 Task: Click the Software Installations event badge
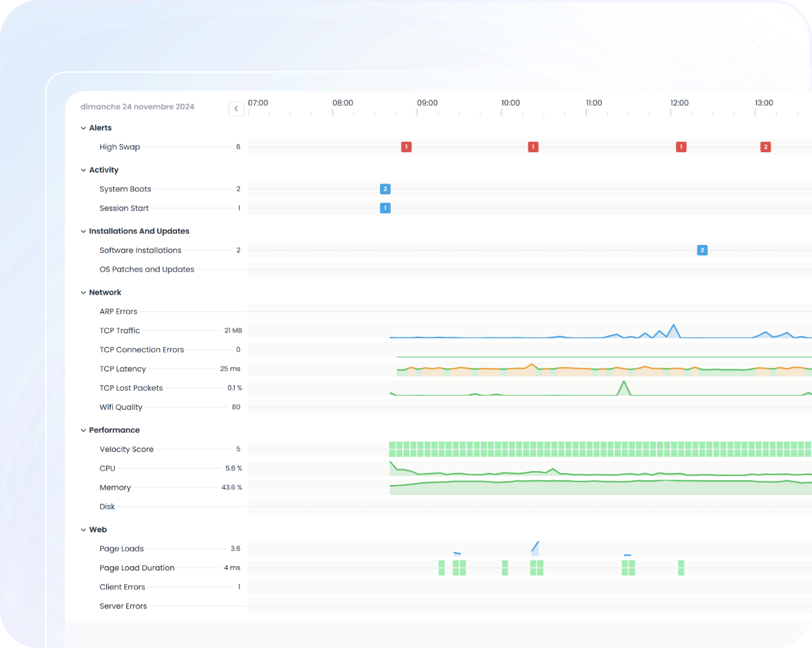(x=702, y=250)
